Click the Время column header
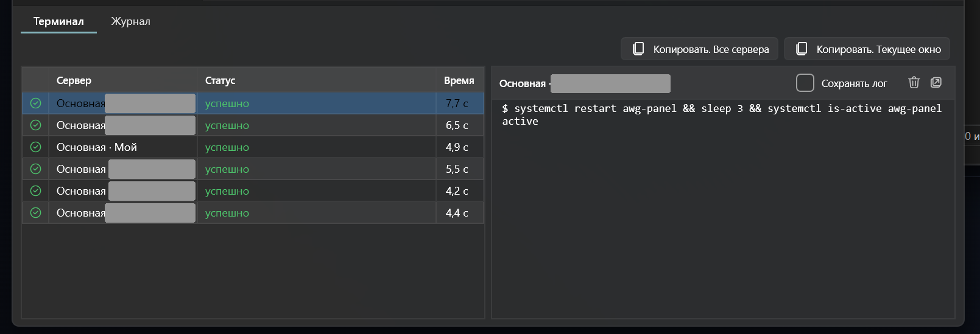 (459, 80)
